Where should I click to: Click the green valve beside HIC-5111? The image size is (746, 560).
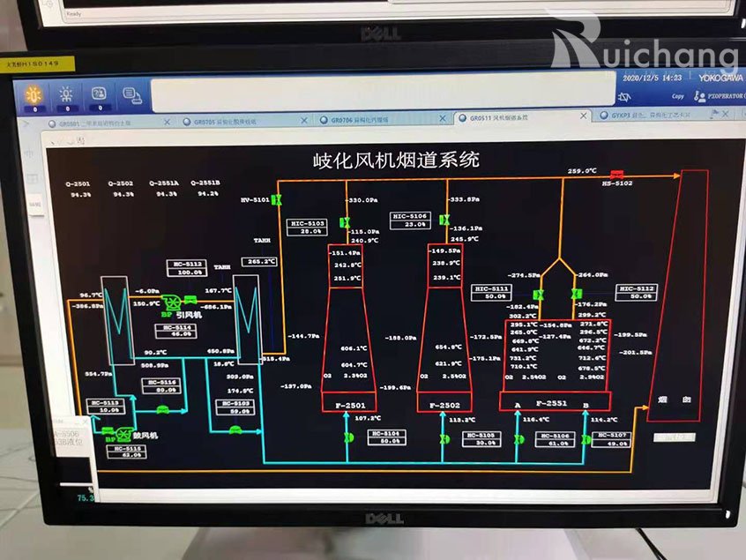[538, 294]
